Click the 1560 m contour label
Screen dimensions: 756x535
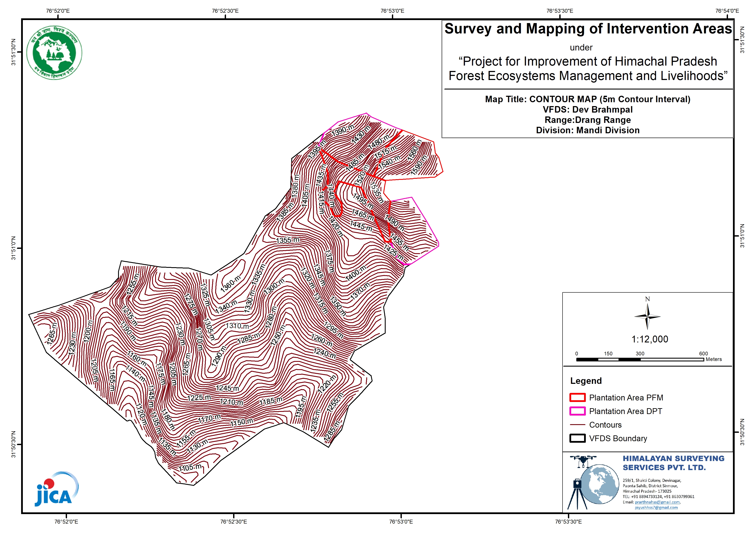click(415, 150)
